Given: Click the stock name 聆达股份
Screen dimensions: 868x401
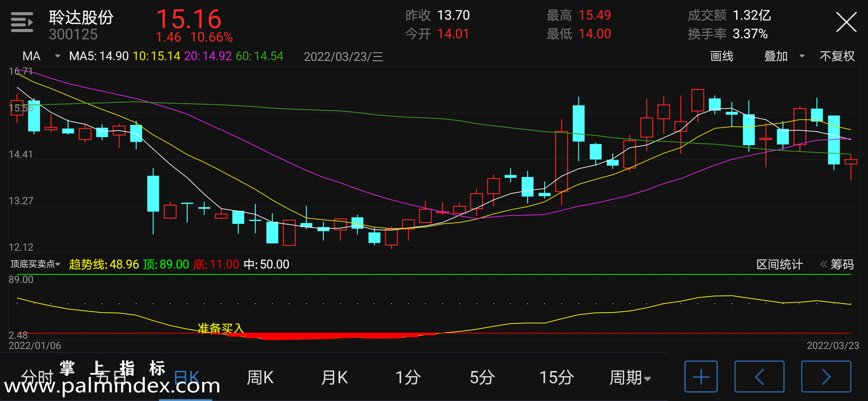Looking at the screenshot, I should (x=81, y=17).
